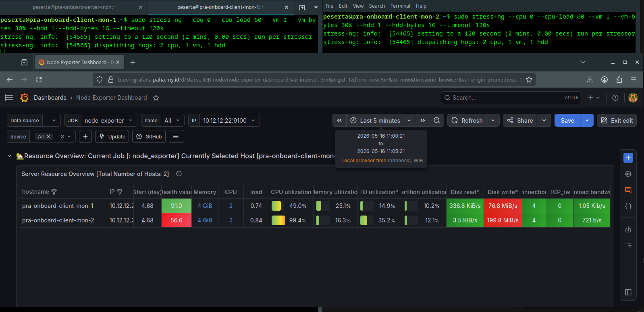Open the terminal View menu
The height and width of the screenshot is (312, 644).
[358, 6]
